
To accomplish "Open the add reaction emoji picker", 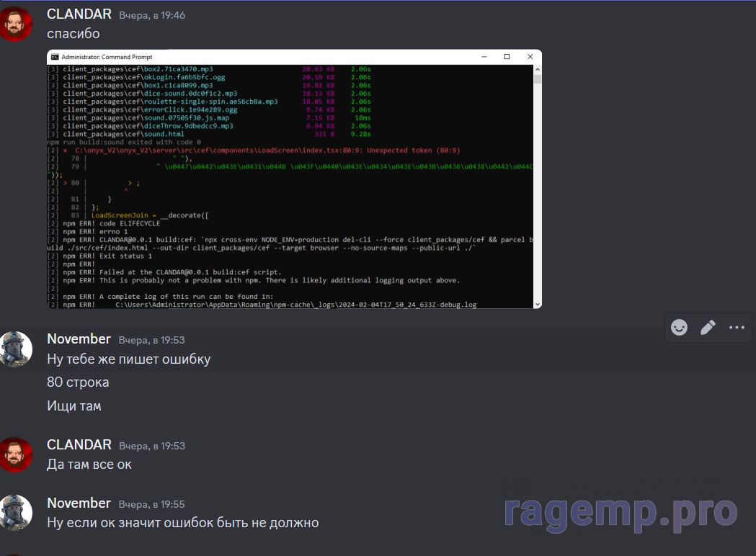I will (x=679, y=328).
